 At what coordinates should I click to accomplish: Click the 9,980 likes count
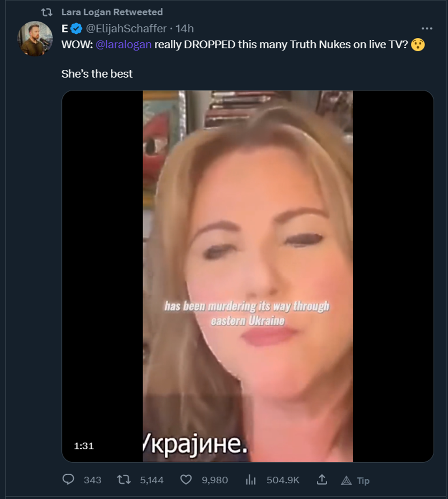pyautogui.click(x=215, y=480)
